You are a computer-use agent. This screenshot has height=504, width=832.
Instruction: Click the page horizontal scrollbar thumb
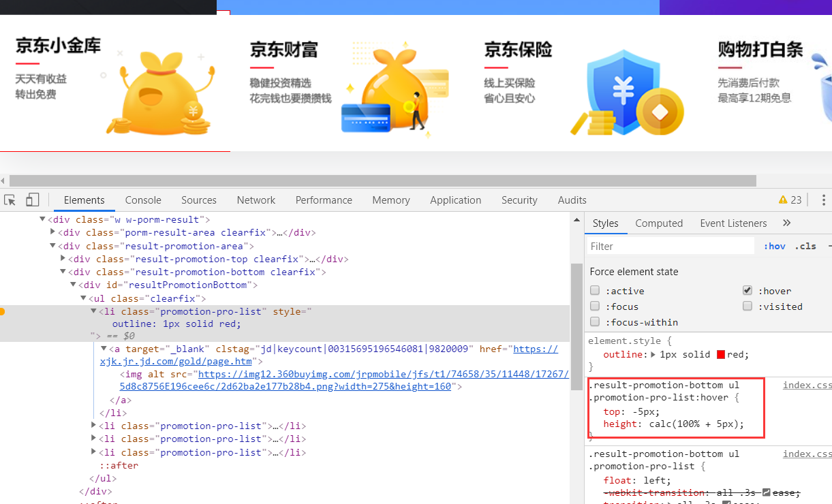(382, 180)
